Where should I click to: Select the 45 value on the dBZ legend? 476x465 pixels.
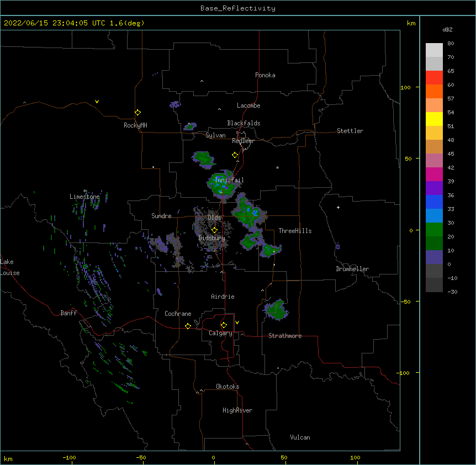[x=451, y=154]
